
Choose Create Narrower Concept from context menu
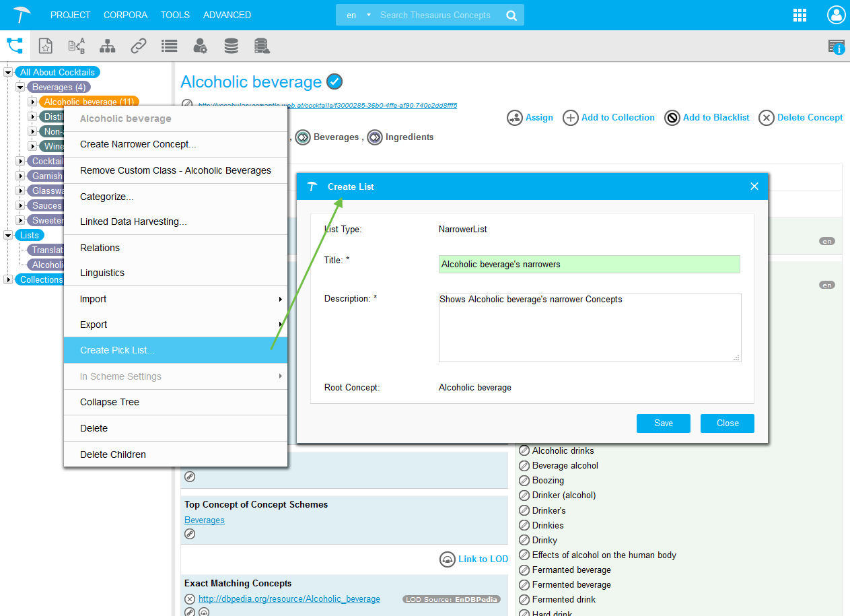138,144
